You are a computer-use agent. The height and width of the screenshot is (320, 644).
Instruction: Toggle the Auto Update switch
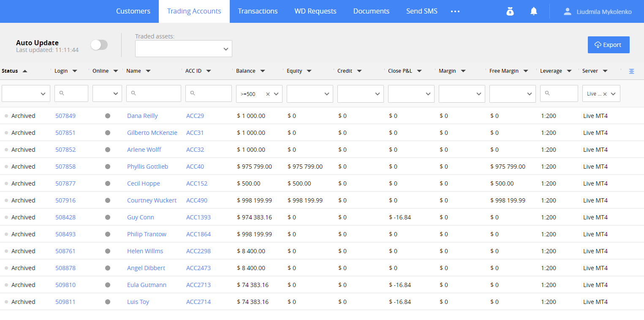99,45
